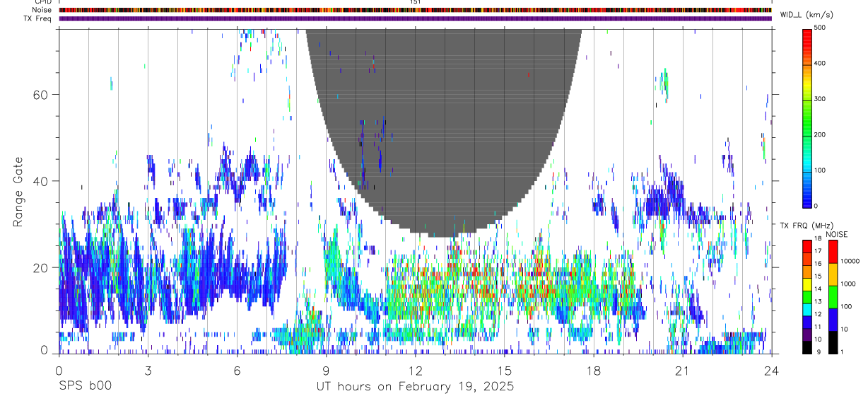Click the 'Range Gate' y-axis label
Image resolution: width=868 pixels, height=401 pixels.
tap(18, 192)
